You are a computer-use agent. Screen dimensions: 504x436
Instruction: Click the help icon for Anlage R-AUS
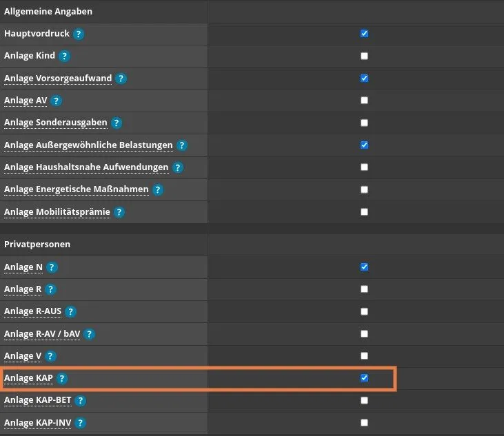click(x=70, y=311)
